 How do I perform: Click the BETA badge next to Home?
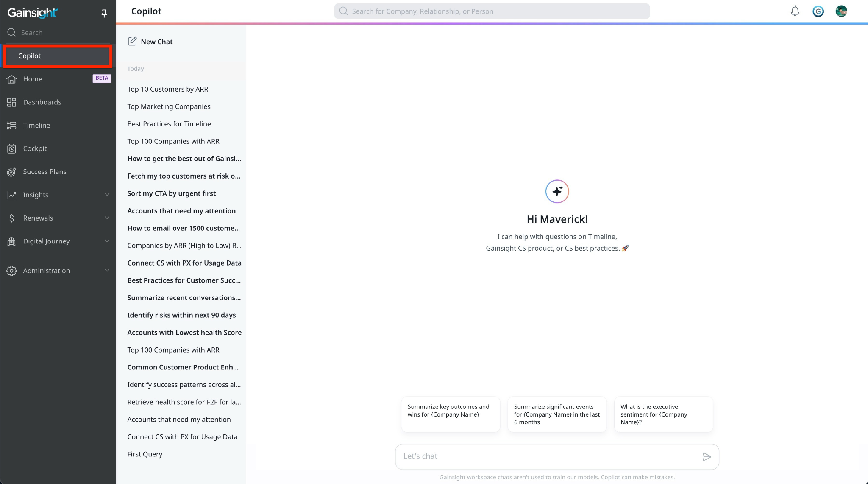tap(102, 78)
